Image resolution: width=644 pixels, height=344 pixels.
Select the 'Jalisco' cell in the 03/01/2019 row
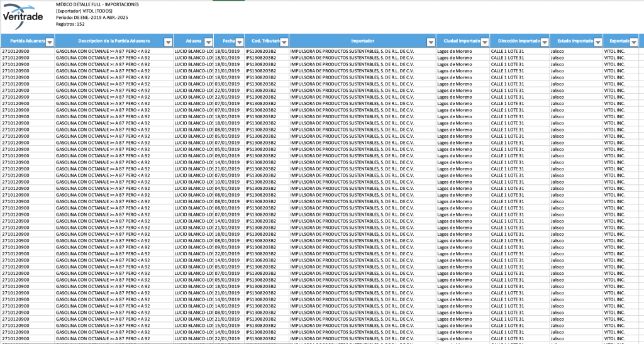tap(576, 84)
